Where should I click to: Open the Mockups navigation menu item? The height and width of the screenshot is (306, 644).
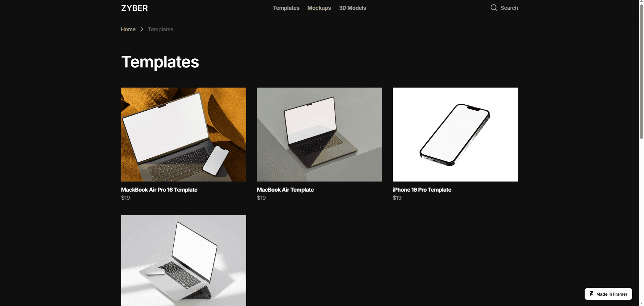(319, 8)
